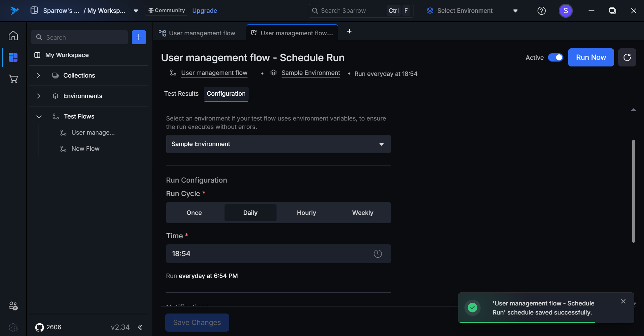Switch to the first User management flow tab
This screenshot has height=336, width=644.
click(198, 33)
